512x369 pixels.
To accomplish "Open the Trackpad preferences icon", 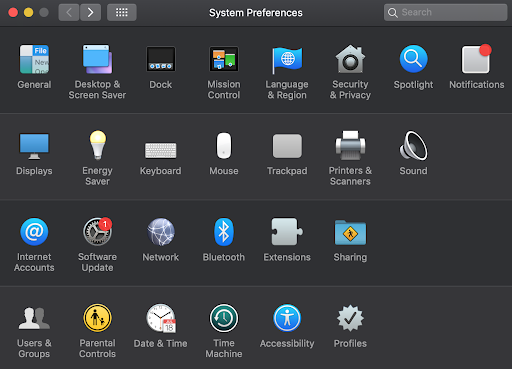I will (287, 146).
